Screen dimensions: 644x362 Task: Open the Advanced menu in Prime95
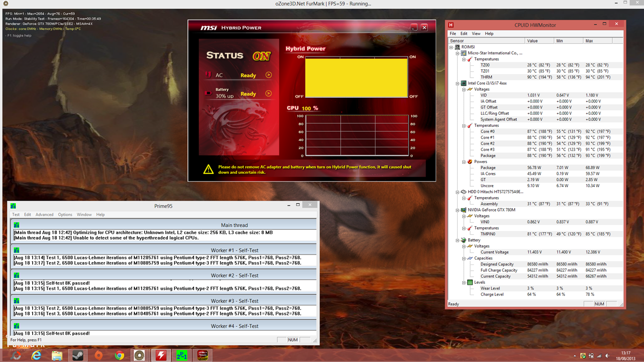(x=44, y=215)
